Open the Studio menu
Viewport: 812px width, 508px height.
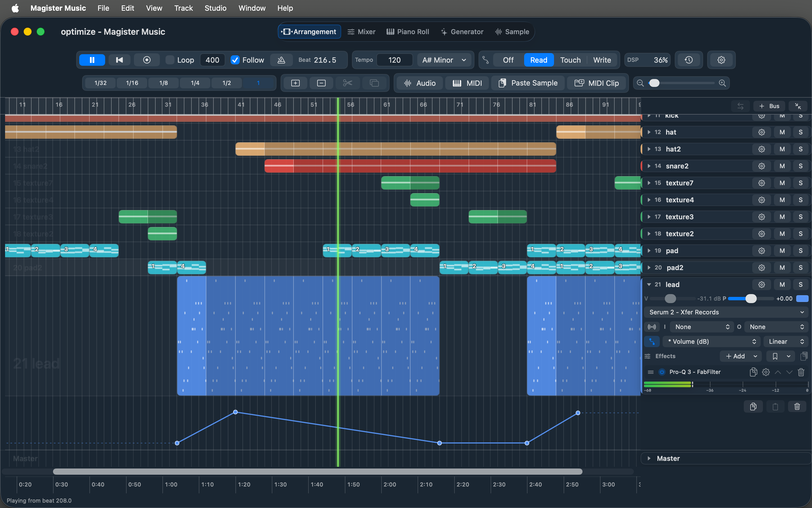point(215,8)
